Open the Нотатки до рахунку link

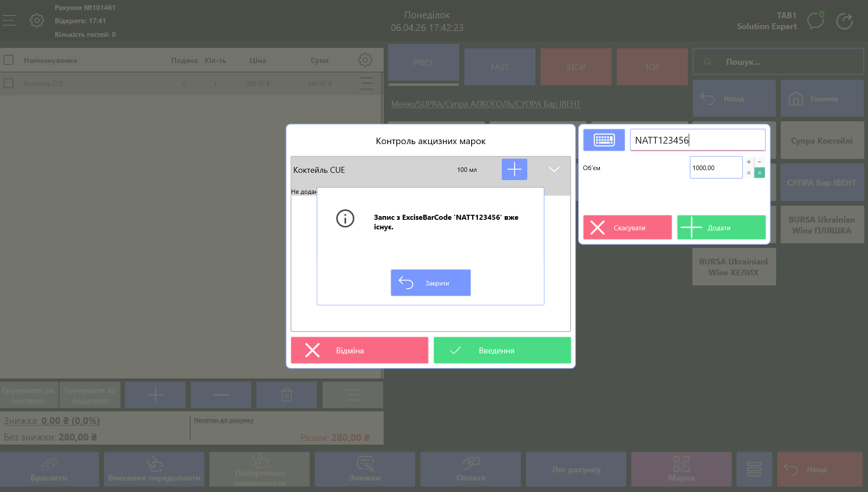(223, 420)
